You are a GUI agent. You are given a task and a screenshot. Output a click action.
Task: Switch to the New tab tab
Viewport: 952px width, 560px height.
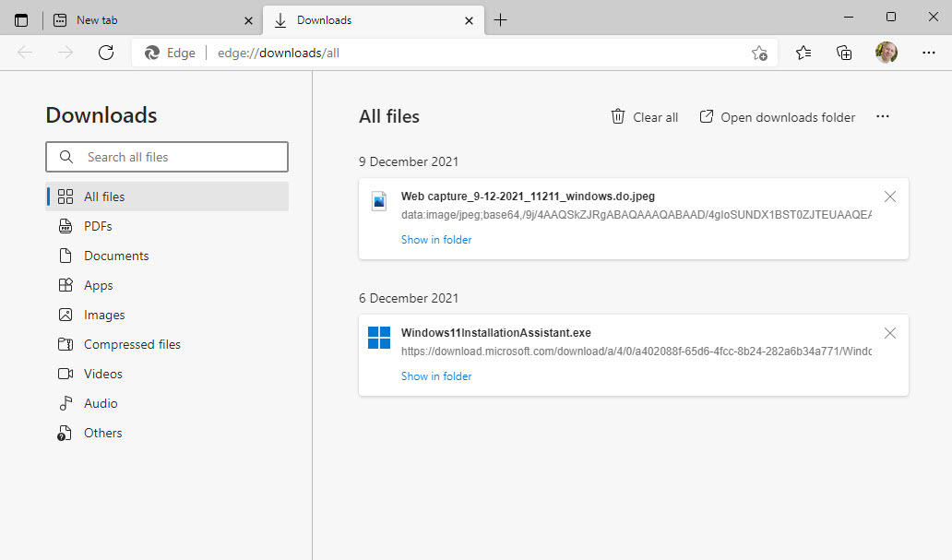pyautogui.click(x=138, y=19)
